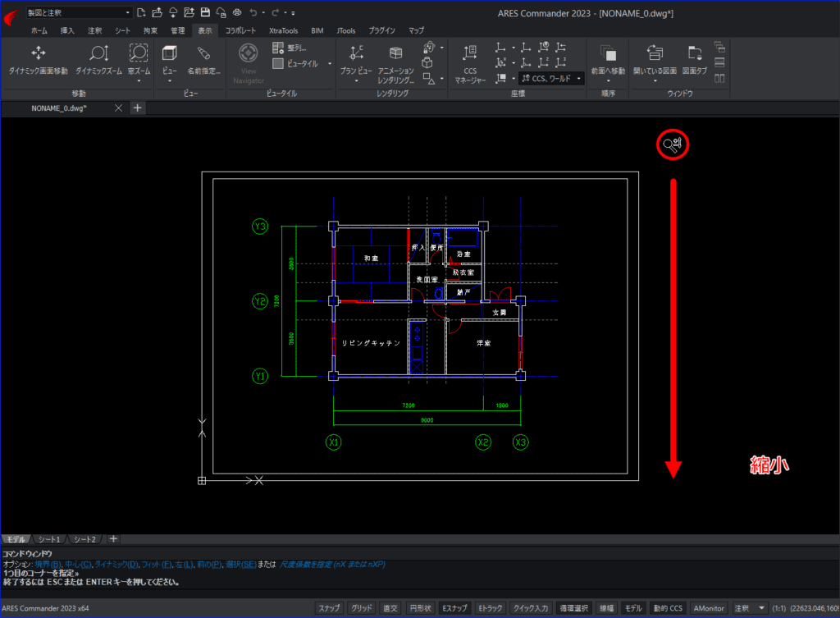The image size is (840, 618).
Task: Click the ARES Commander application logo menu
Action: tap(11, 16)
